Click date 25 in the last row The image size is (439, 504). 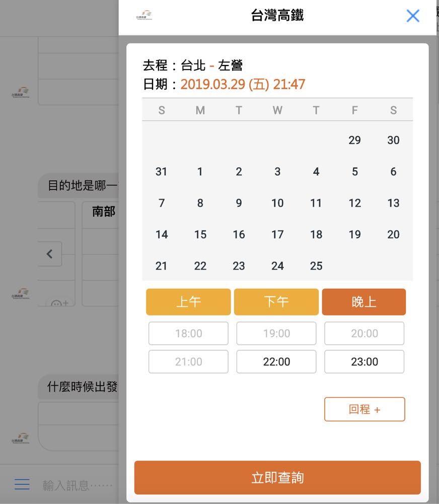point(316,266)
